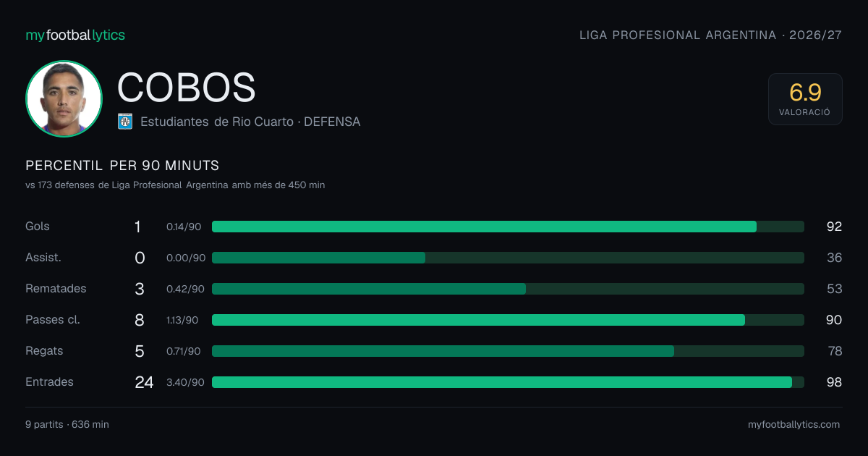Image resolution: width=868 pixels, height=456 pixels.
Task: Click the 6.9 Valoració rating box
Action: tap(805, 99)
